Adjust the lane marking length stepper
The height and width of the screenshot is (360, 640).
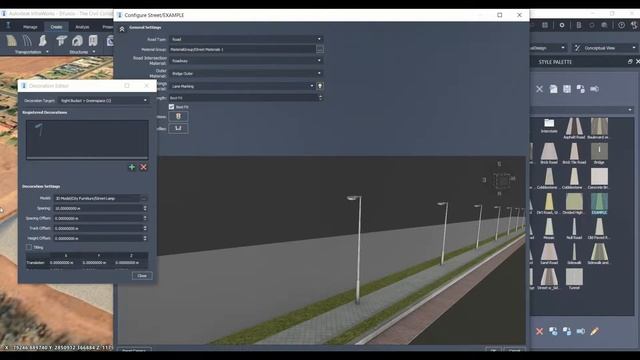[x=320, y=98]
